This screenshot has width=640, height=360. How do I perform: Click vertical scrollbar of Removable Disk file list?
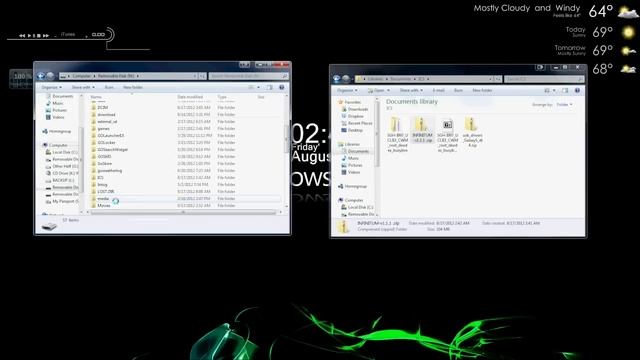tap(286, 139)
